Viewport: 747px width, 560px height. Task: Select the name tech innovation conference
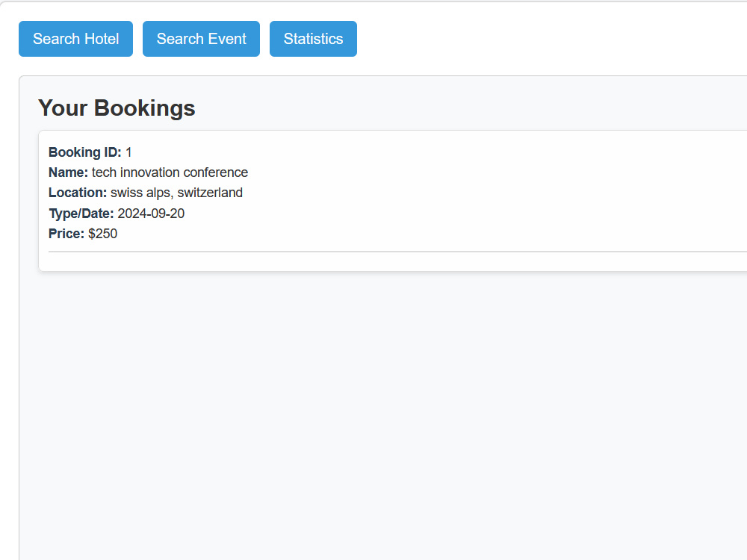170,172
